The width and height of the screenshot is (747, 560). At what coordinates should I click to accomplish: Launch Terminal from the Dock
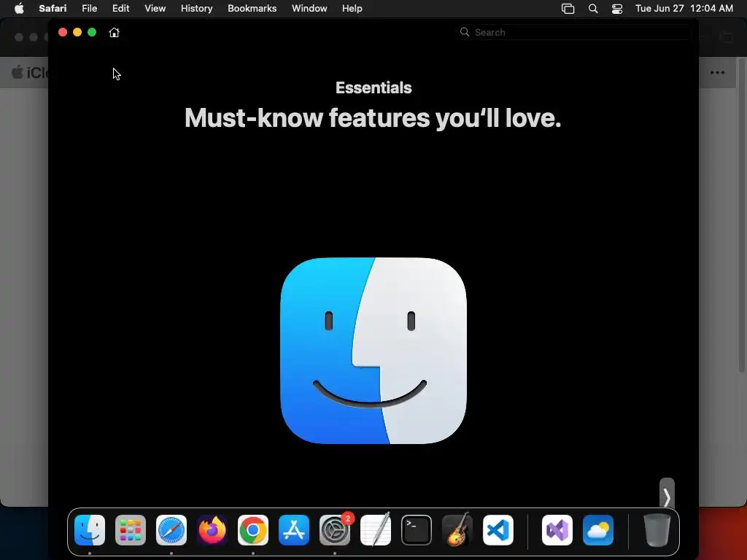tap(417, 530)
